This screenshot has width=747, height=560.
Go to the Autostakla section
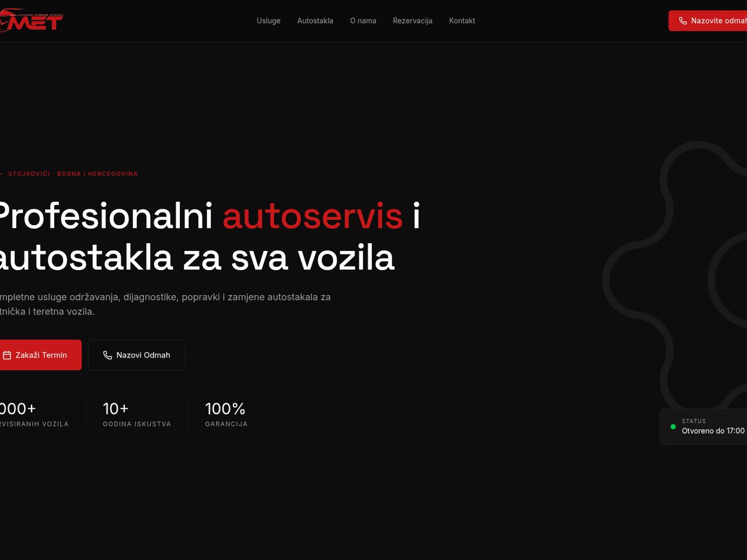[315, 20]
